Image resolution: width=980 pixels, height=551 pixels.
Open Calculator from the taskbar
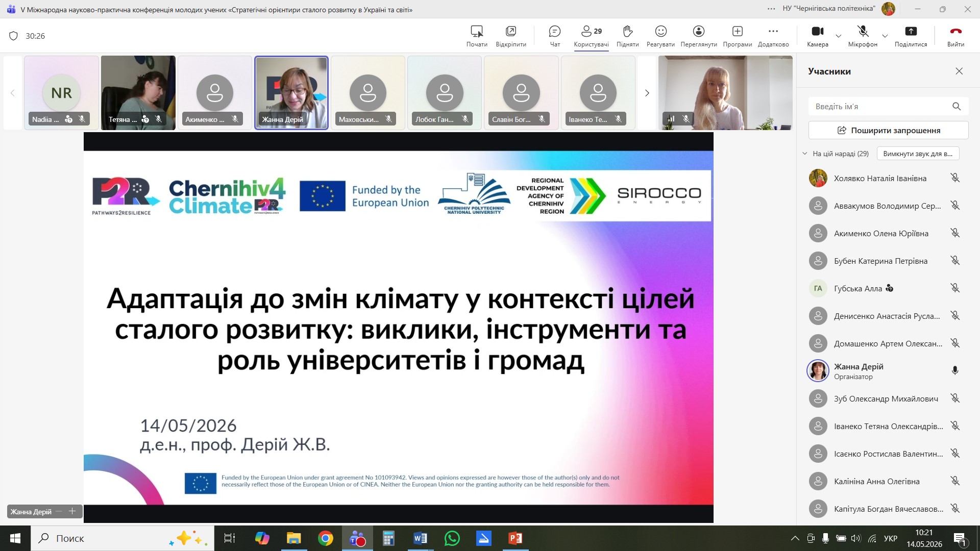(388, 538)
